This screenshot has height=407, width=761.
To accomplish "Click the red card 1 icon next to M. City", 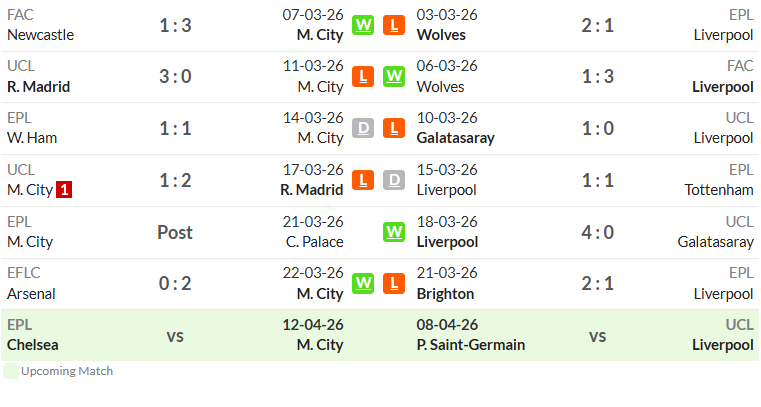I will [x=64, y=190].
